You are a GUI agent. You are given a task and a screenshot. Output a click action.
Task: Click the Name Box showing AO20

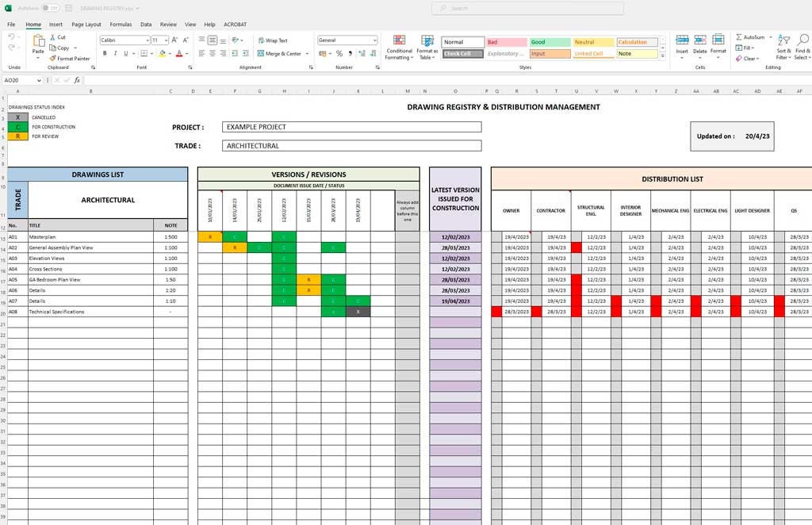21,79
